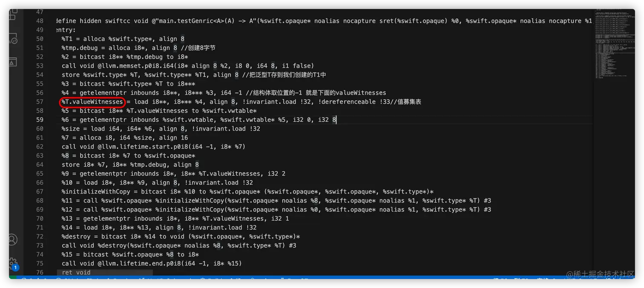Image resolution: width=644 pixels, height=288 pixels.
Task: Click the red-circled %T.valueWitnesses text
Action: tap(92, 102)
